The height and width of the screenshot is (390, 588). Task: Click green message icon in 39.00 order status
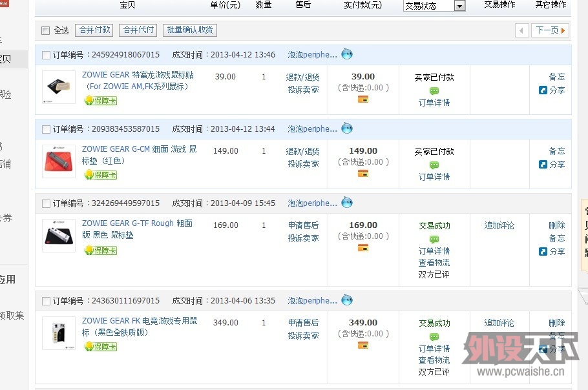(x=434, y=90)
